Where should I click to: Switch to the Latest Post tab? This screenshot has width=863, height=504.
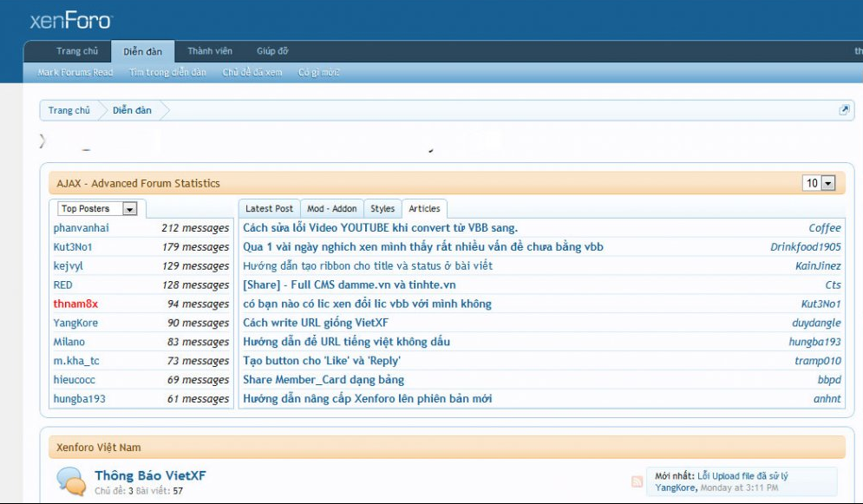pyautogui.click(x=269, y=209)
